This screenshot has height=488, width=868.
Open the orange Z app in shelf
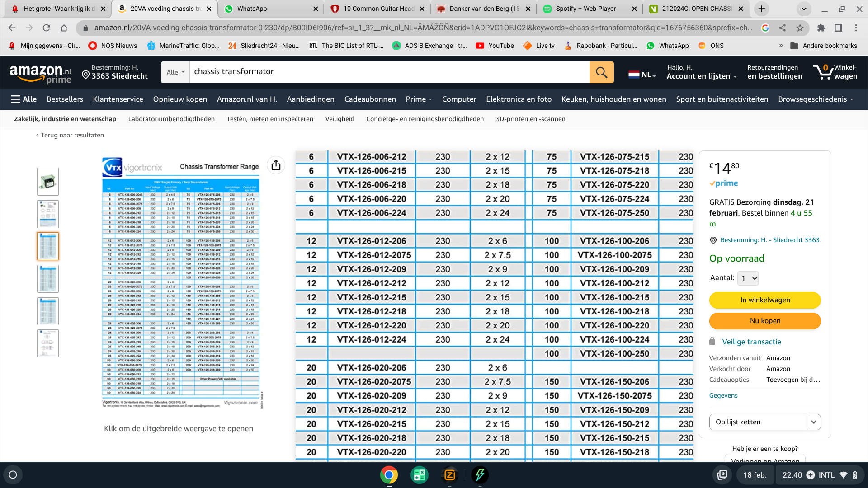tap(450, 475)
